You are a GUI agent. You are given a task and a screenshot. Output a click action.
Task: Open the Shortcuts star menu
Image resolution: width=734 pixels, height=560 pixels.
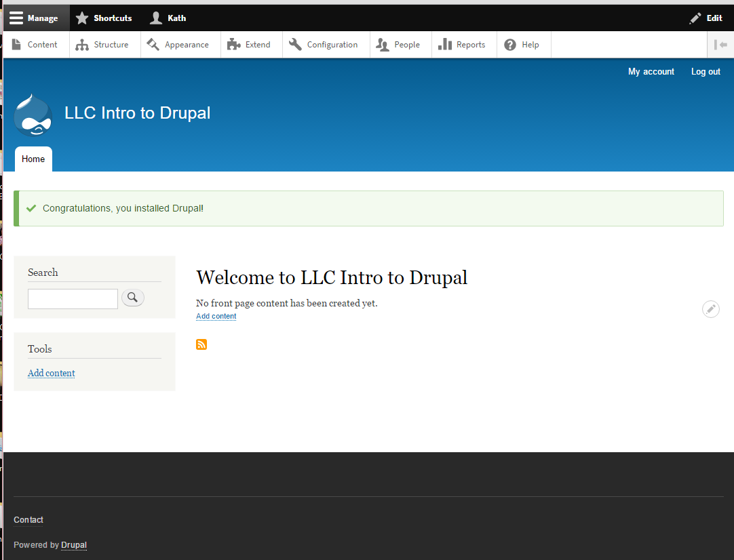point(104,18)
